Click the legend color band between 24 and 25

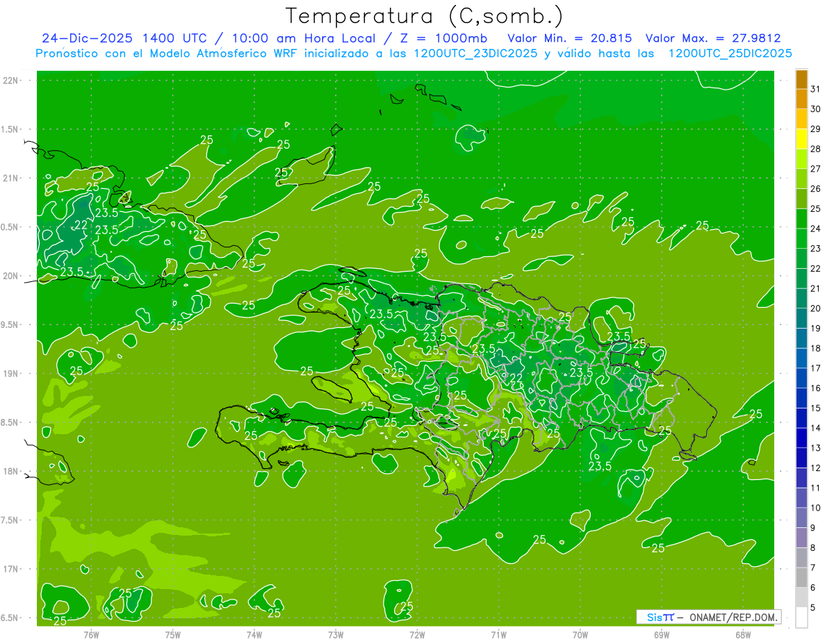pos(801,219)
